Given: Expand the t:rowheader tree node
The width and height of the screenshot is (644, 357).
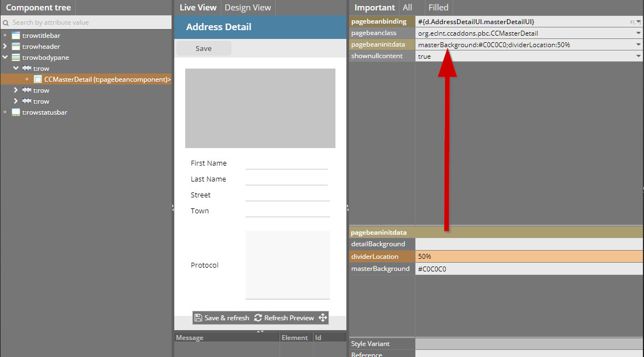Looking at the screenshot, I should click(x=5, y=47).
